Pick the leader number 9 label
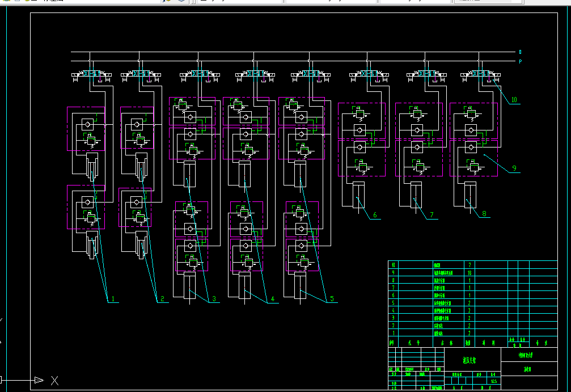The width and height of the screenshot is (571, 392). (514, 168)
